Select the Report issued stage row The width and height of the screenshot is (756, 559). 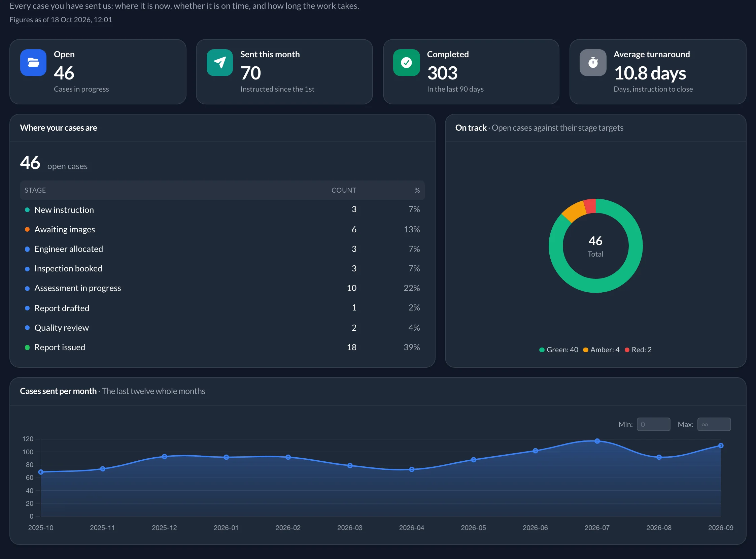222,347
